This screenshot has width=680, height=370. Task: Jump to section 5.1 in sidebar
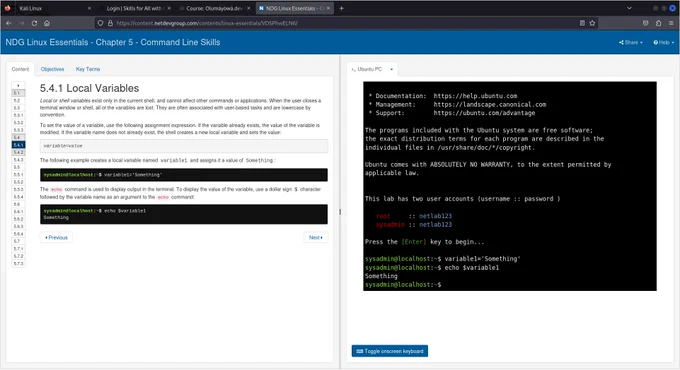pos(18,93)
